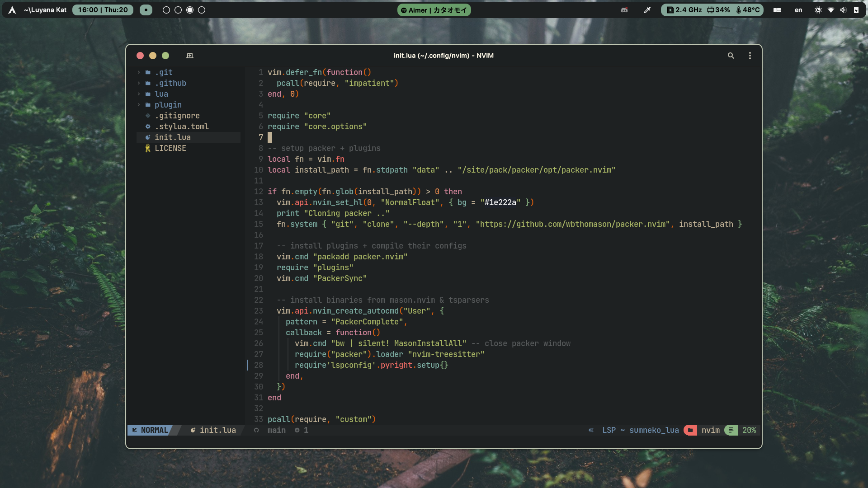This screenshot has width=868, height=488.
Task: Click the Wi-Fi icon in top bar
Action: tap(831, 10)
